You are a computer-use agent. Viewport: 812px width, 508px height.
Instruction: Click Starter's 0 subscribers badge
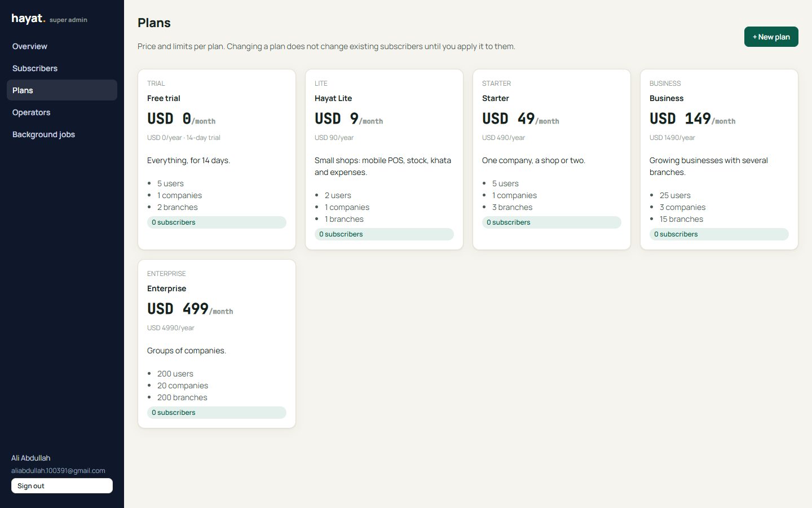coord(551,222)
